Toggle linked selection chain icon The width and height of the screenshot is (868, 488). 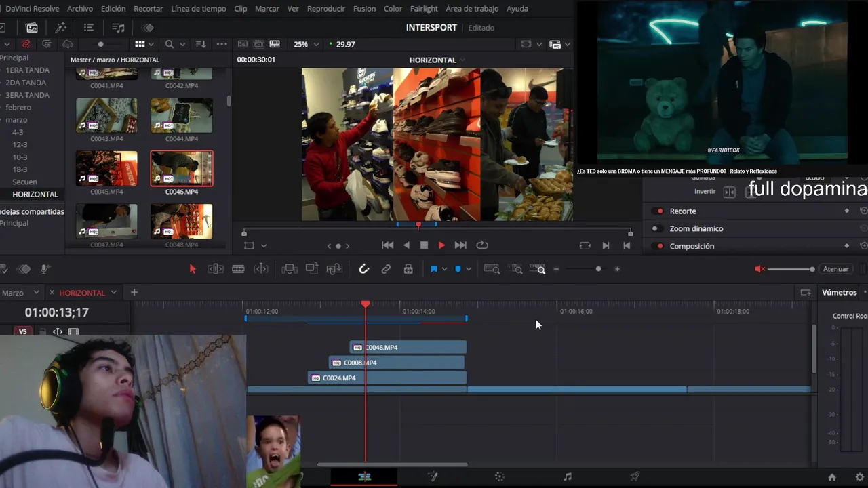[386, 269]
